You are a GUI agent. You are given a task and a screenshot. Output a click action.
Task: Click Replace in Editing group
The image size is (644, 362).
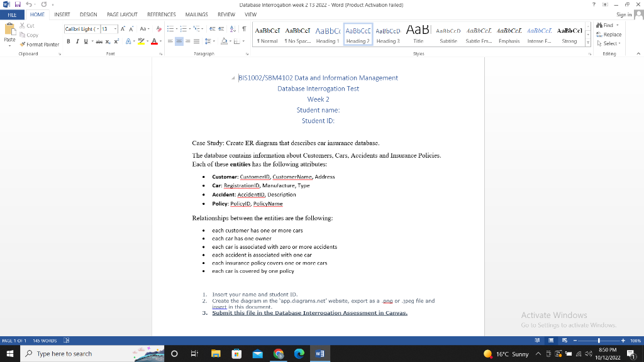pyautogui.click(x=609, y=35)
